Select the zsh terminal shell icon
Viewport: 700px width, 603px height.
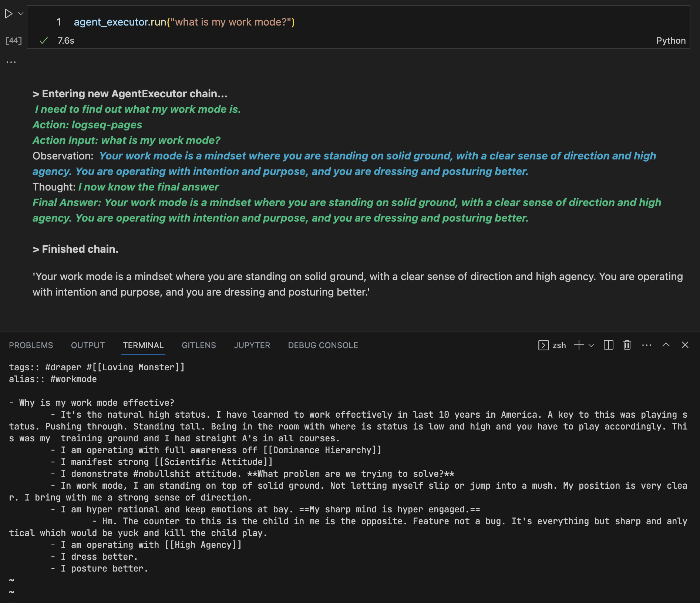point(543,345)
